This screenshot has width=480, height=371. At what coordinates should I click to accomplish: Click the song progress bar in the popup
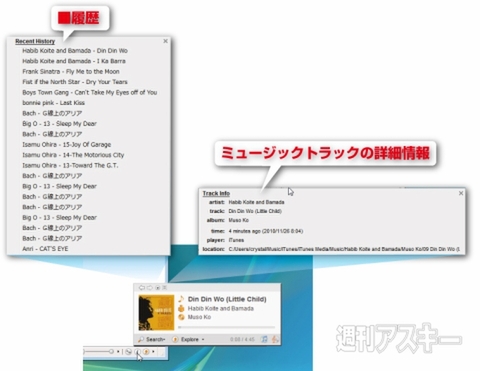click(x=227, y=327)
